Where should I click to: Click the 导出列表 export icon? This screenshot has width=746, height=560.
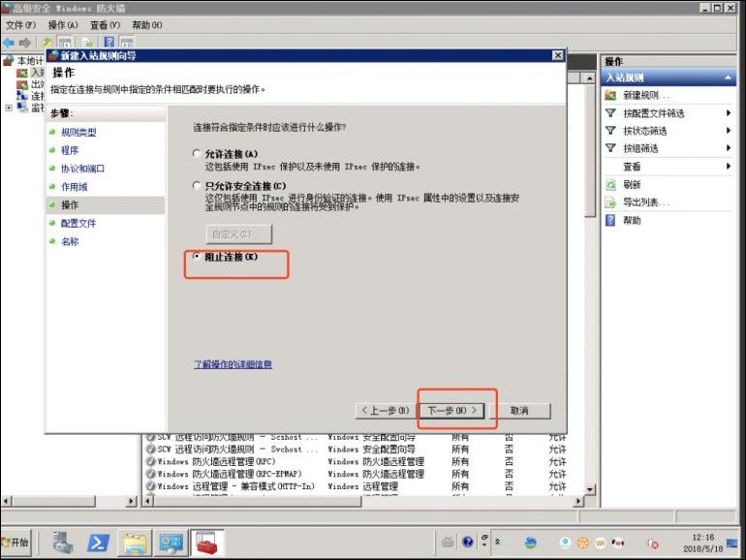610,202
